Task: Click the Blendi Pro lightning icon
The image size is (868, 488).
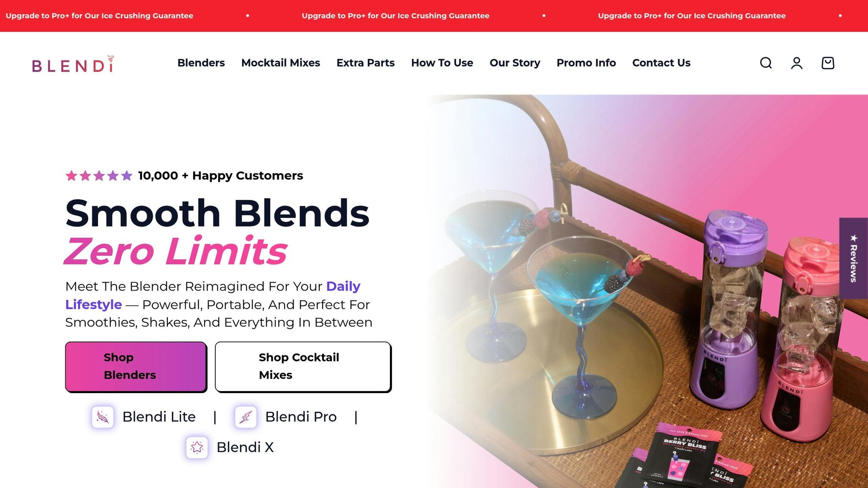Action: [246, 417]
